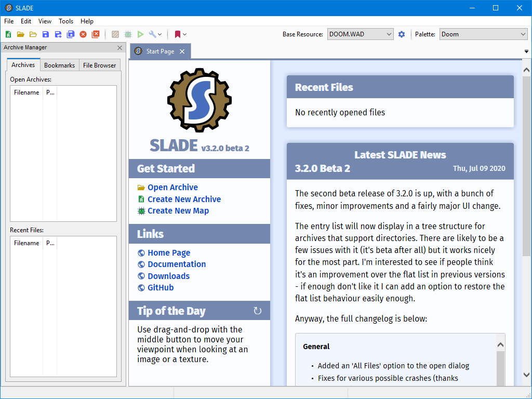Switch to the File Browser tab
Screen dimensions: 532x399
point(99,65)
